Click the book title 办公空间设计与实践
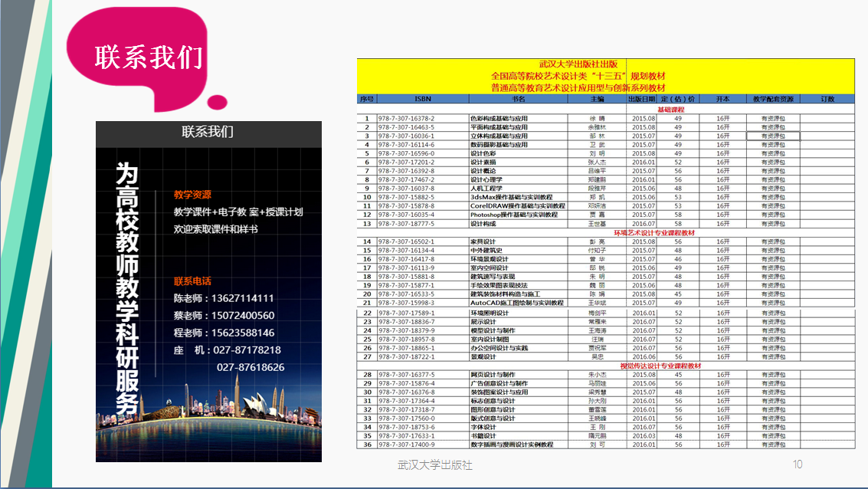 click(x=499, y=348)
